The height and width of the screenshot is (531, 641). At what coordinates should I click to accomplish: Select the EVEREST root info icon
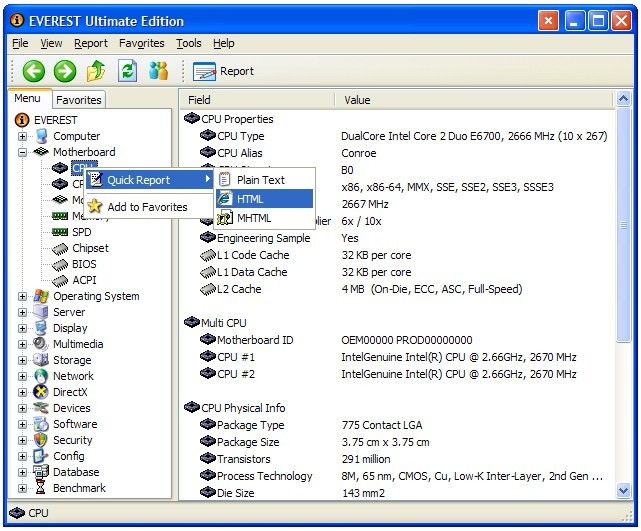22,120
